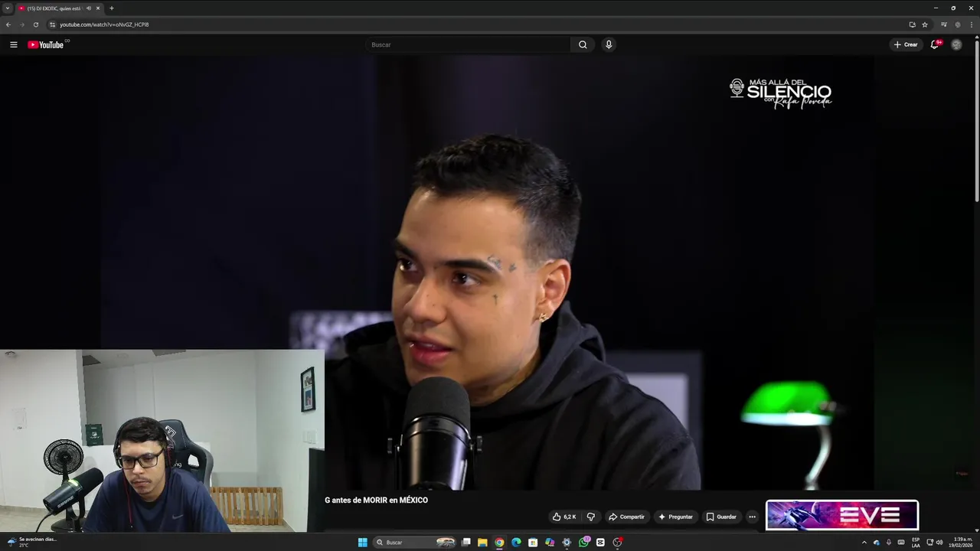Like the video with thumbs up (6,2 K)
The height and width of the screenshot is (551, 980).
pyautogui.click(x=564, y=517)
